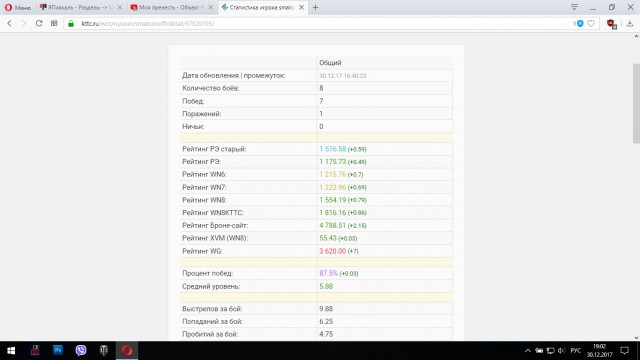
Task: Open the Opera Меню button
Action: pos(18,7)
